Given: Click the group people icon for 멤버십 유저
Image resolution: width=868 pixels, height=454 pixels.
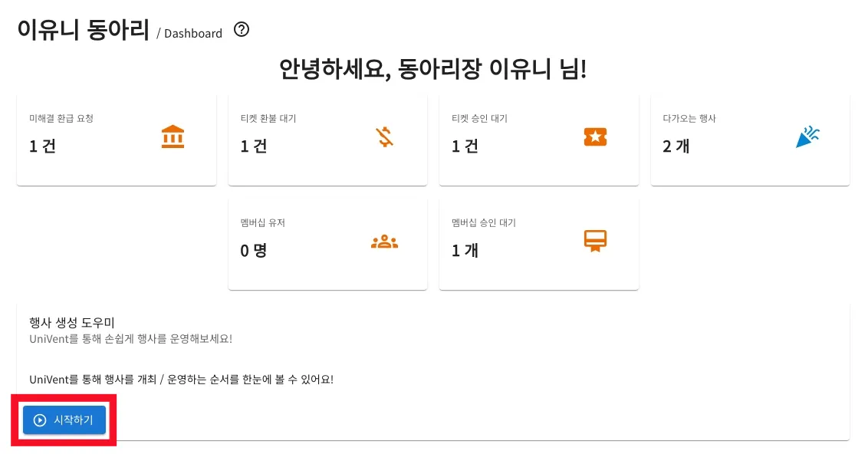Looking at the screenshot, I should [x=384, y=242].
